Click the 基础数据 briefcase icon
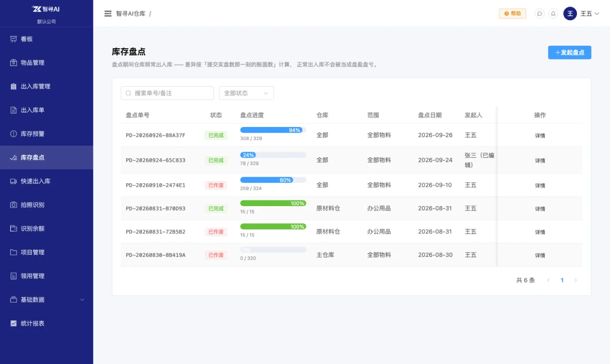 pyautogui.click(x=14, y=300)
